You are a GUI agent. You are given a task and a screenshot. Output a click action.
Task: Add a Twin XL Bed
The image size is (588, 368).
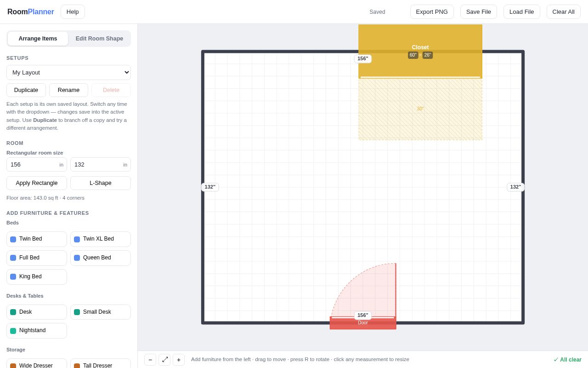point(101,239)
